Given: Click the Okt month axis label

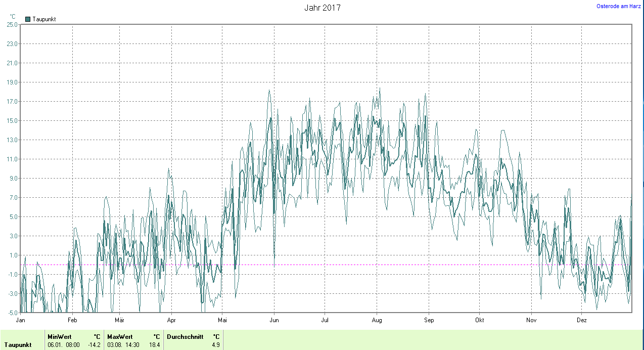Looking at the screenshot, I should pyautogui.click(x=479, y=320).
